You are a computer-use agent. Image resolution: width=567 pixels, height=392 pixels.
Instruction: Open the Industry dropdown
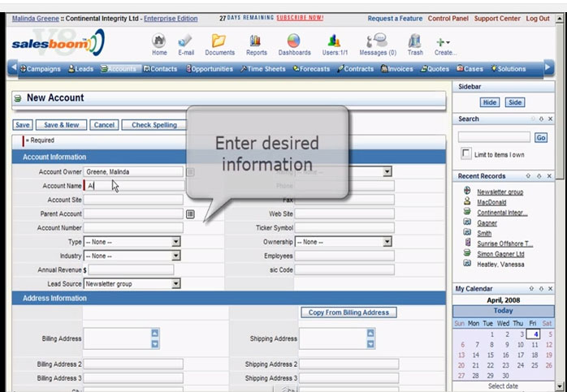(x=132, y=256)
